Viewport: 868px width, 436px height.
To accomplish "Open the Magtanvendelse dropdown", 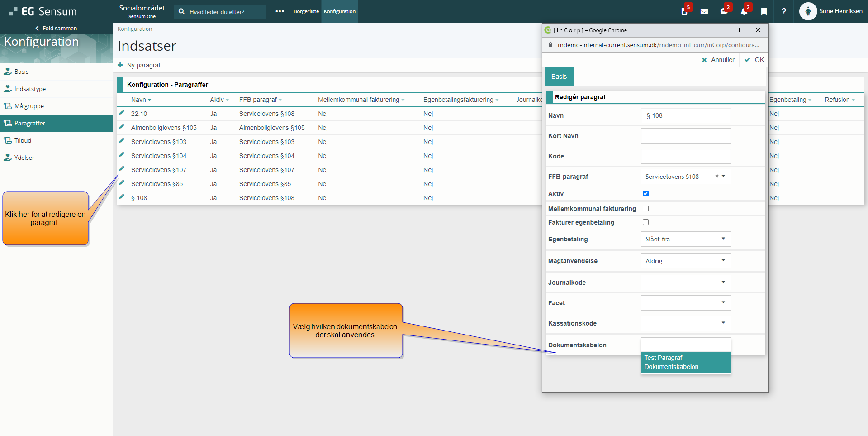I will coord(686,261).
